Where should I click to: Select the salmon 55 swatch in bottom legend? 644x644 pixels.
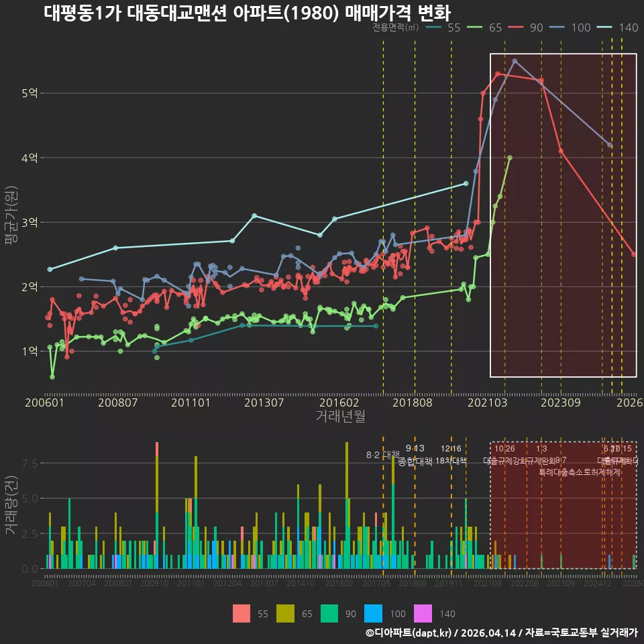[x=241, y=614]
